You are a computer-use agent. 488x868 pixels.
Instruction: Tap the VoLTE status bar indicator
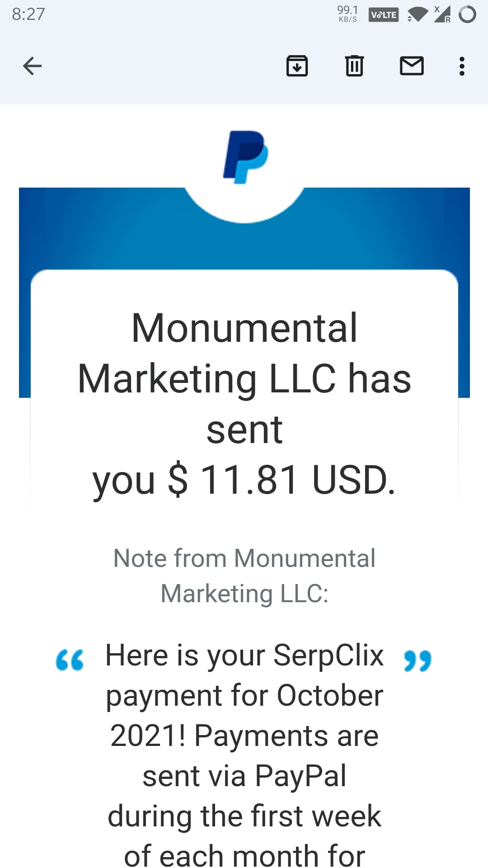(384, 15)
